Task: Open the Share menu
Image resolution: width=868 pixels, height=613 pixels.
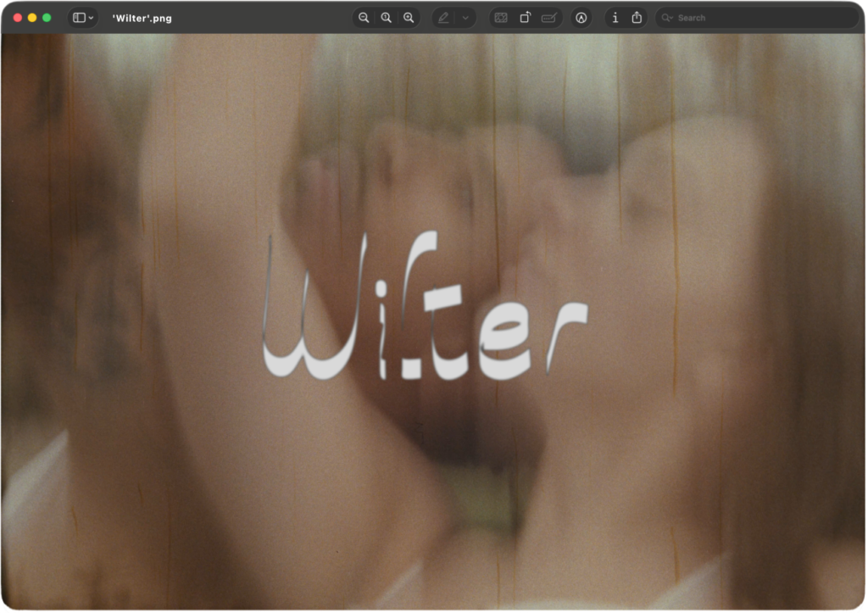Action: tap(637, 18)
